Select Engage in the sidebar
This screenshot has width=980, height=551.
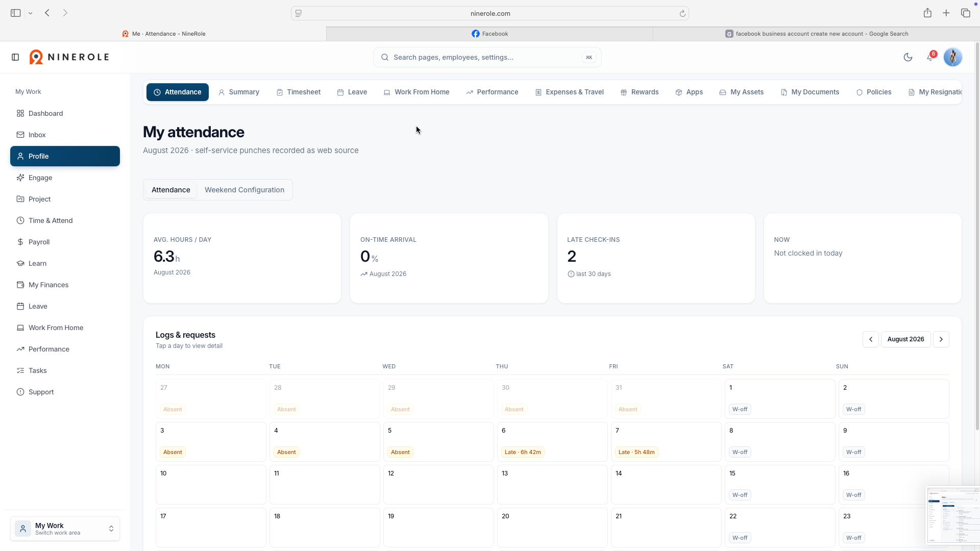pyautogui.click(x=65, y=178)
